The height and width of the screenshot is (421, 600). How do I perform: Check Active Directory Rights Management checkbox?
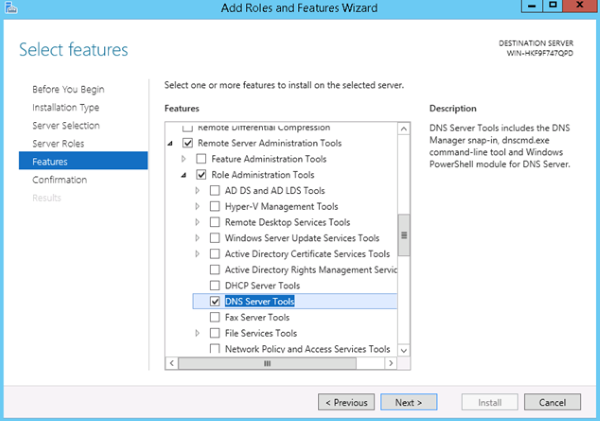(x=215, y=270)
